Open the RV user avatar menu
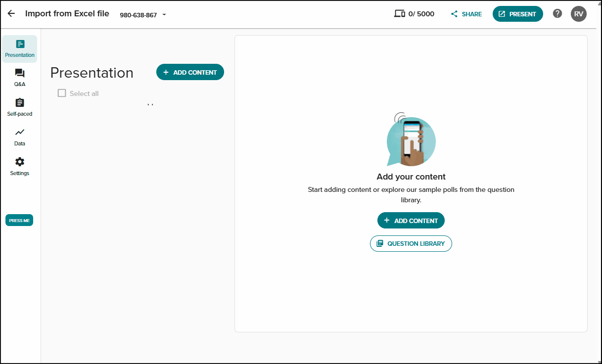602x364 pixels. pyautogui.click(x=579, y=14)
